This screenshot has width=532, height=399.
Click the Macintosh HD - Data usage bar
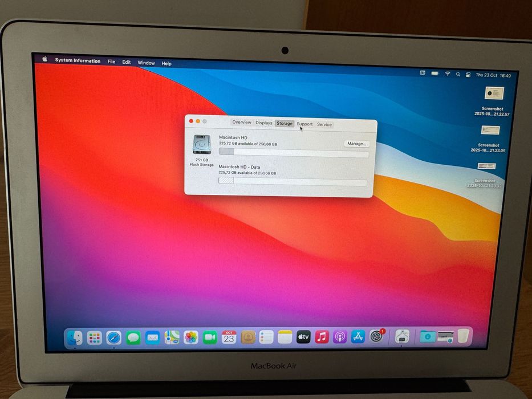pyautogui.click(x=293, y=181)
